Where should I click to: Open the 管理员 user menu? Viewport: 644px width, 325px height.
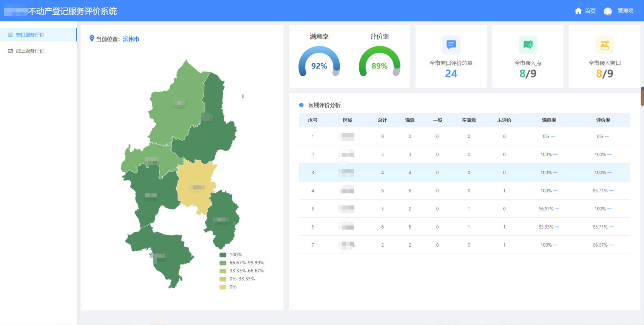(626, 11)
